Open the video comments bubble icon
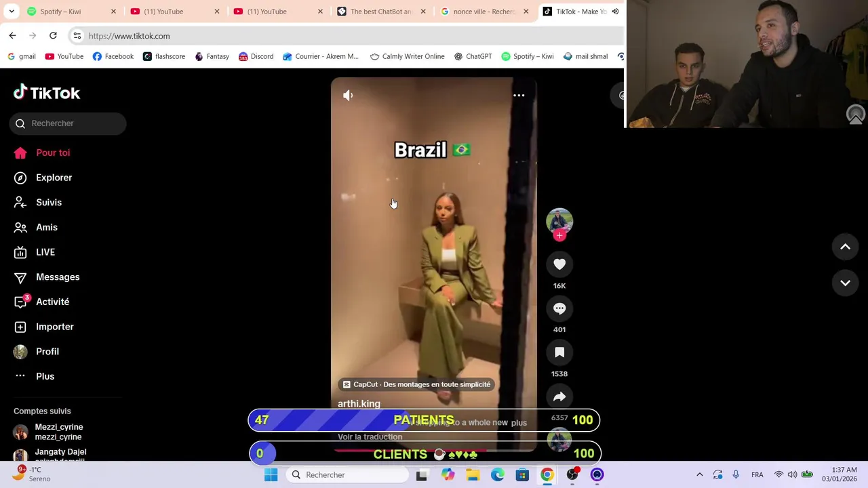Screen dimensions: 868x488 [x=559, y=308]
